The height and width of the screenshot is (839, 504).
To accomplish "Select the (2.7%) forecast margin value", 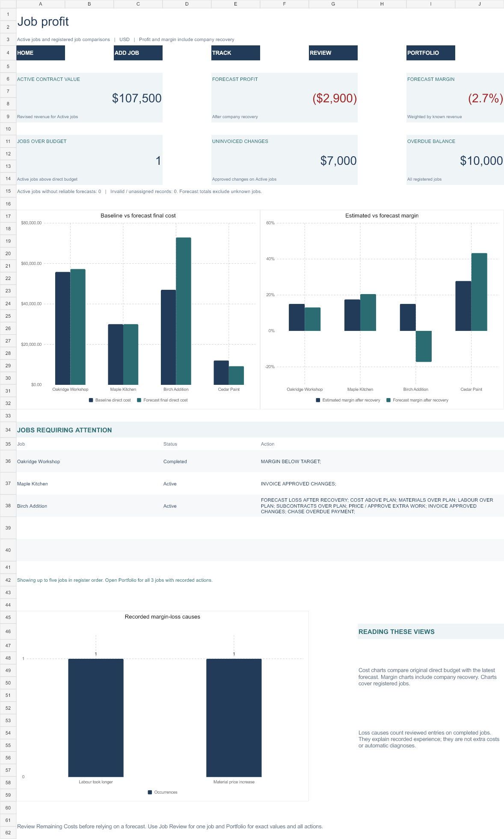I will point(485,98).
